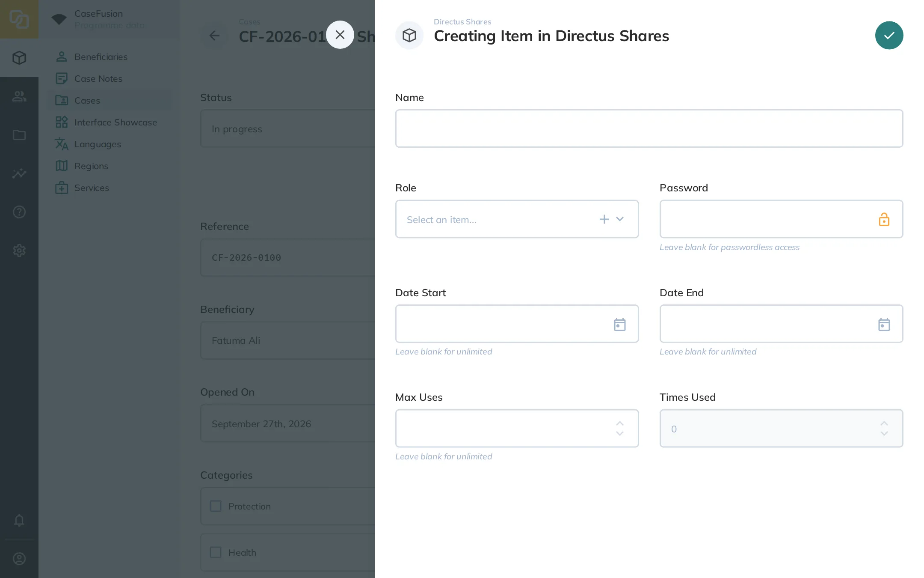
Task: Open the Interface Showcase collection
Action: pyautogui.click(x=110, y=122)
